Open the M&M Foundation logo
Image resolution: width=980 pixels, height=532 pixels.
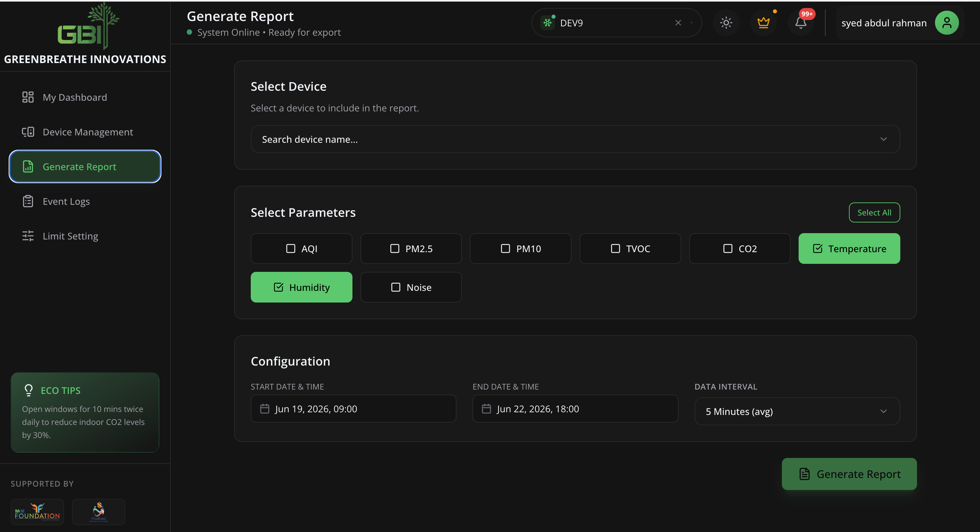(37, 511)
